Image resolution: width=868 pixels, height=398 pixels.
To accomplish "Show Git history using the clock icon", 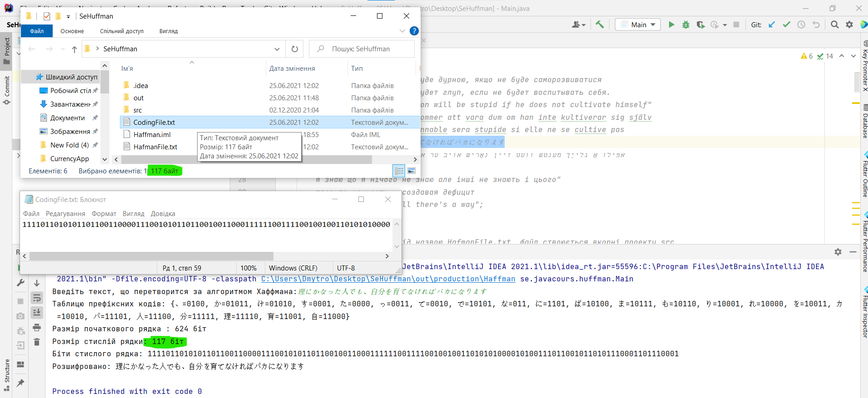I will (x=801, y=25).
